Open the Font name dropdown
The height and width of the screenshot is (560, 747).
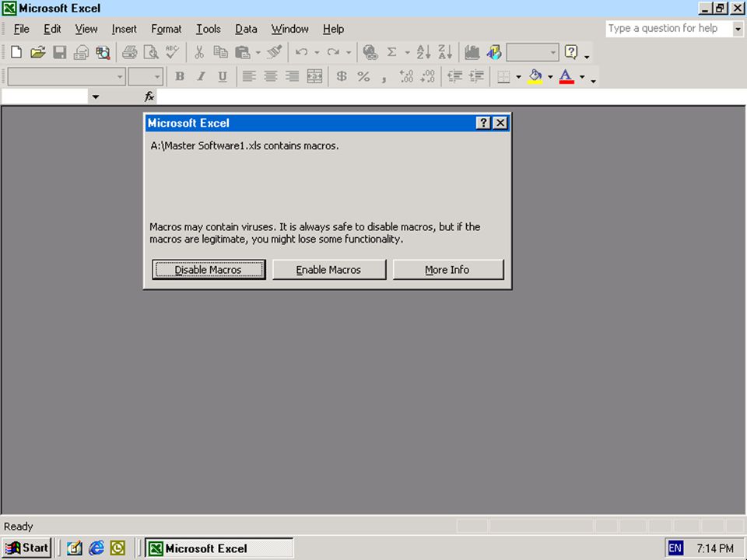120,77
